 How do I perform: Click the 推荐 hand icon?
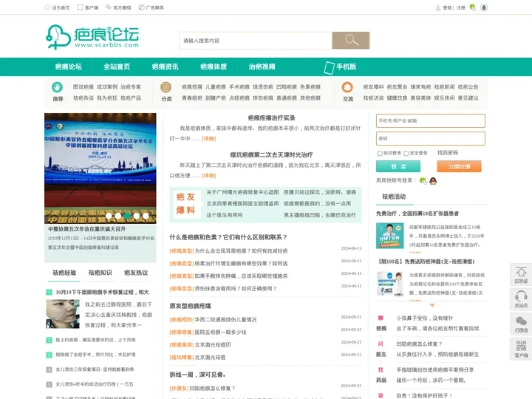[58, 87]
